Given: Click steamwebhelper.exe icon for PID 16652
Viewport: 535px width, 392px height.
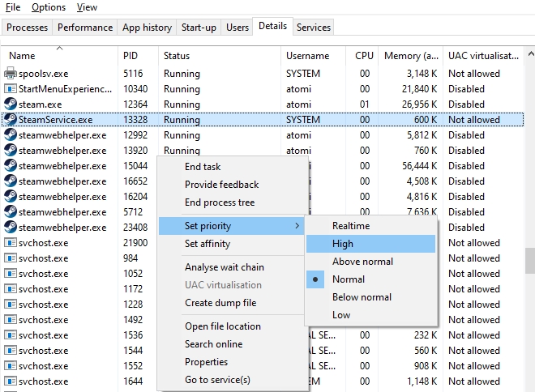Looking at the screenshot, I should pos(11,181).
